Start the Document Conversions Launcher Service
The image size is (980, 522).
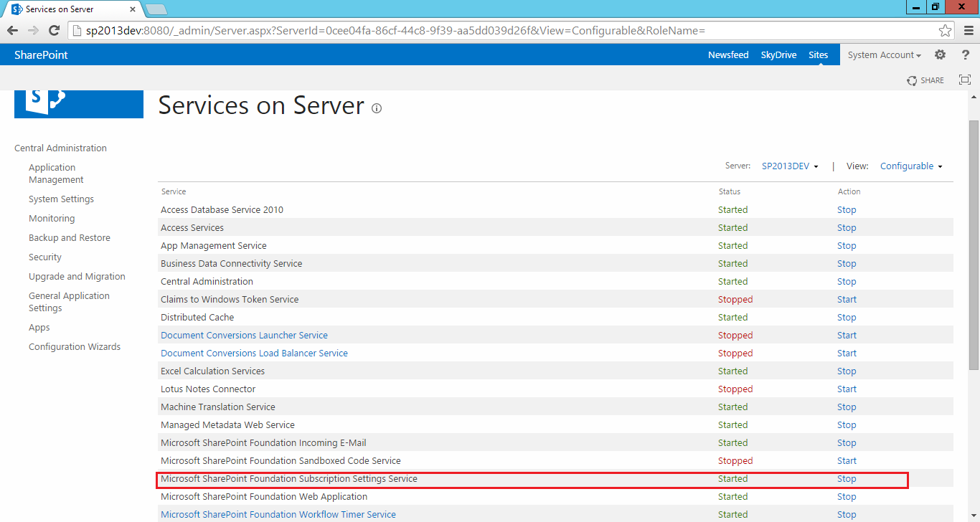847,336
